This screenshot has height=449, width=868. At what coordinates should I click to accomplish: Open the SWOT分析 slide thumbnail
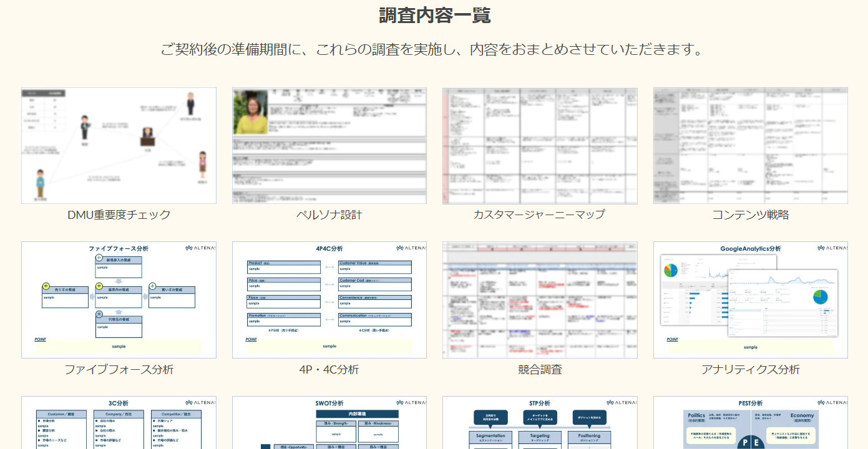(329, 423)
